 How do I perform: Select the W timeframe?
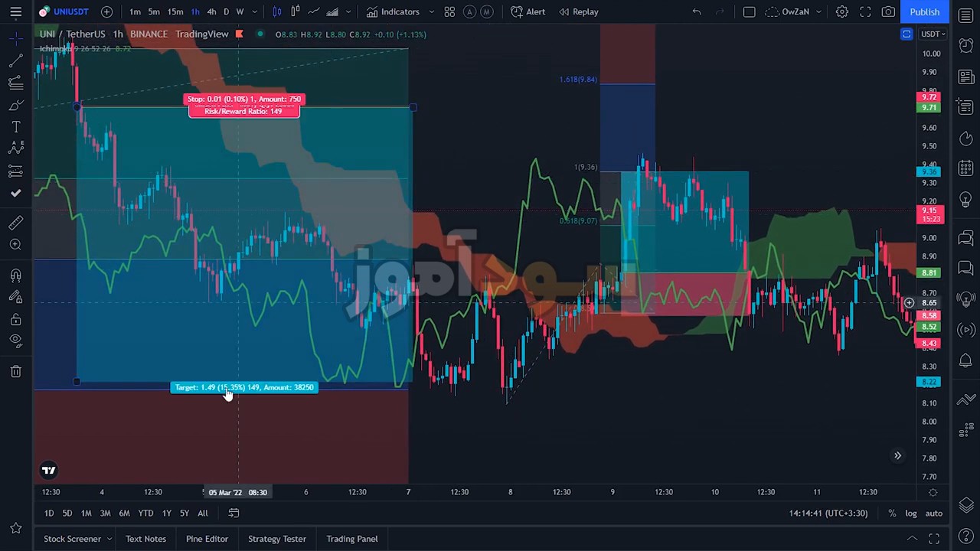point(240,11)
